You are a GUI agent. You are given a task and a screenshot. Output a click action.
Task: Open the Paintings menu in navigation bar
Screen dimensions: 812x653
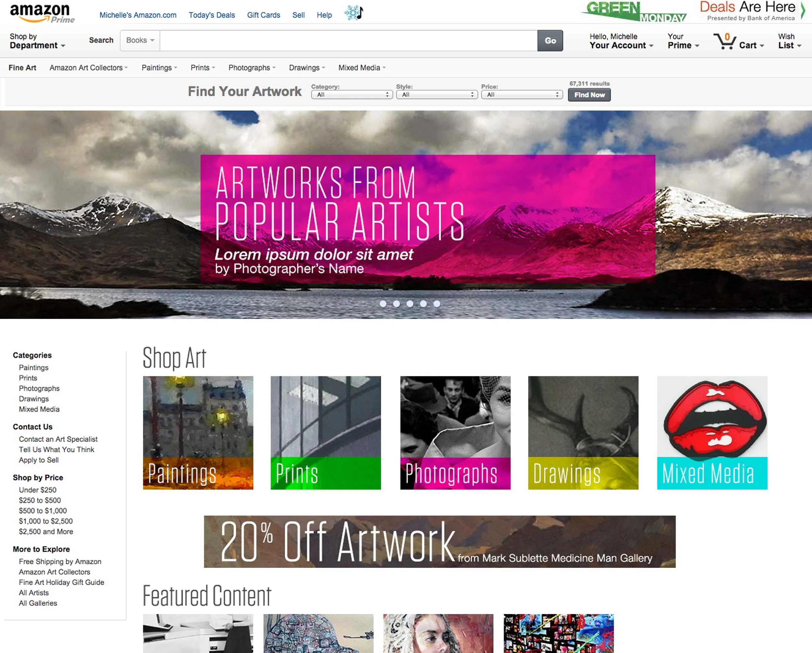pos(159,68)
